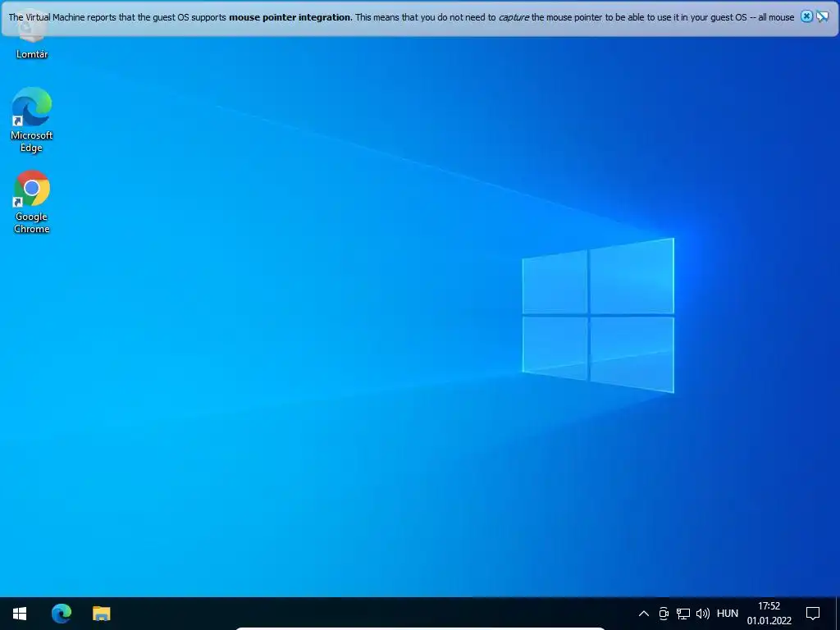The height and width of the screenshot is (630, 840).
Task: Open the Action Center notification icon
Action: (813, 614)
